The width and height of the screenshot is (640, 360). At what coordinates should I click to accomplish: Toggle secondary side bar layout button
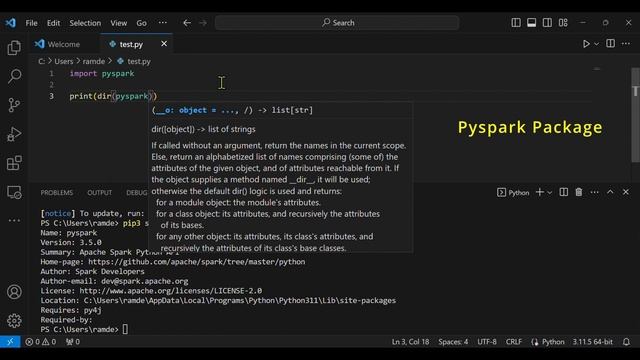(547, 22)
